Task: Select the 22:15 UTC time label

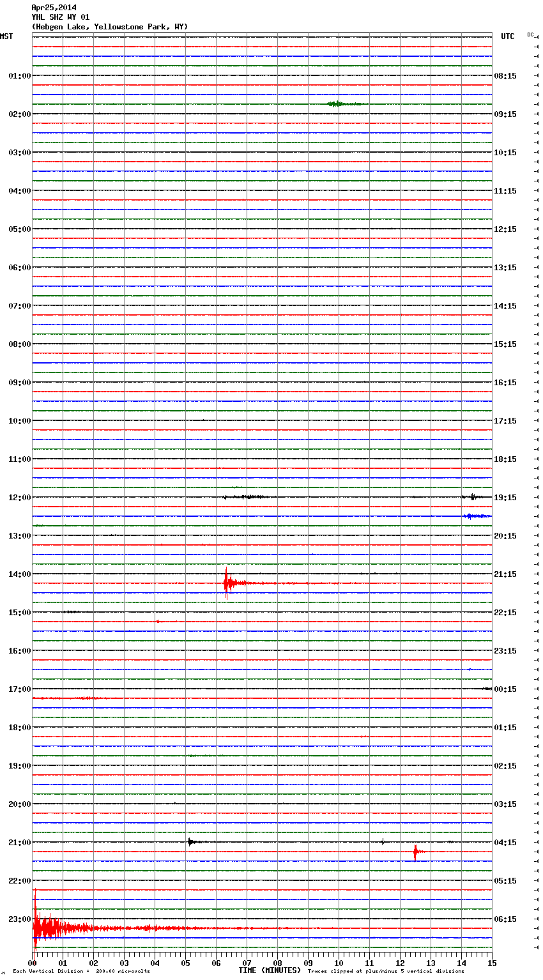Action: click(505, 613)
